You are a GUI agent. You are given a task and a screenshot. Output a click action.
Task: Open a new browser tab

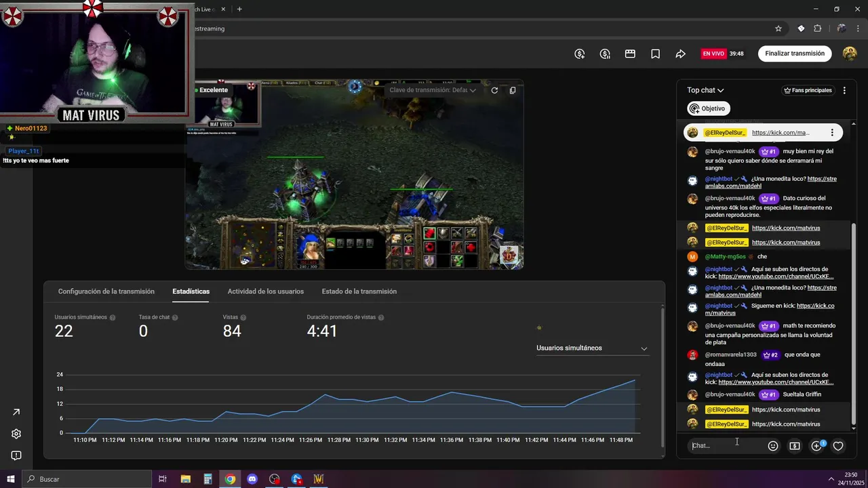click(239, 9)
